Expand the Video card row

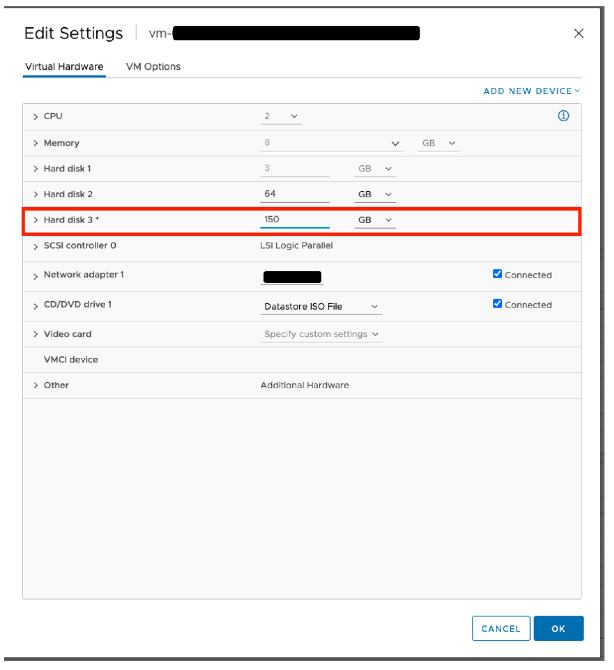36,334
